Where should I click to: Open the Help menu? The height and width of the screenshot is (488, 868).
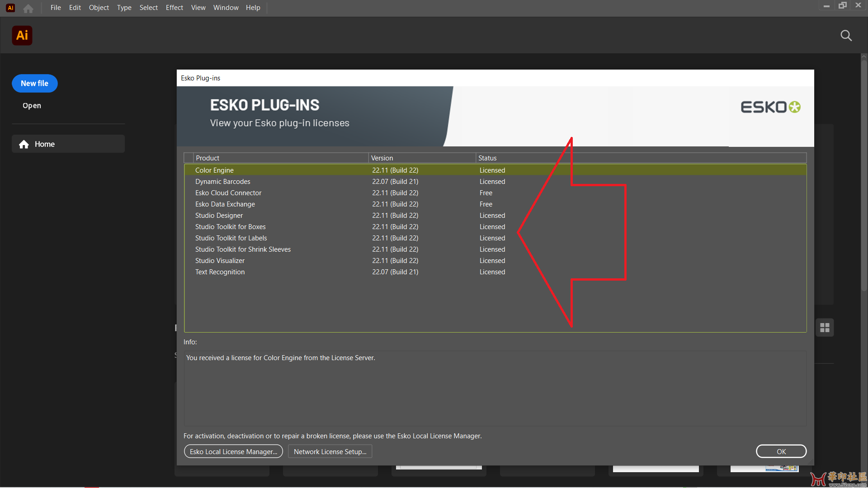253,8
